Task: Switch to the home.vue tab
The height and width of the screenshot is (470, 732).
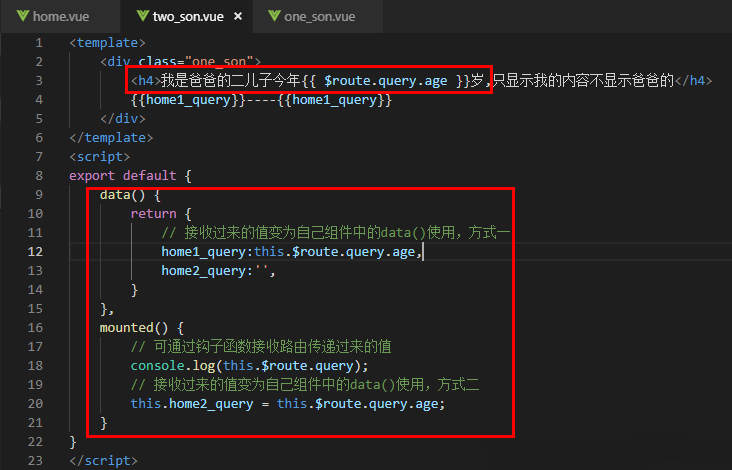Action: 61,17
